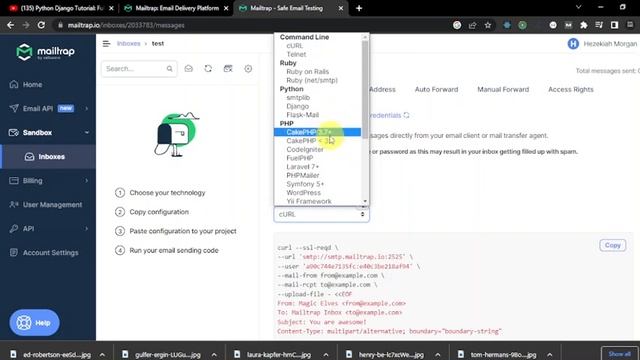
Task: Open the browser extensions puzzle icon
Action: pyautogui.click(x=584, y=25)
